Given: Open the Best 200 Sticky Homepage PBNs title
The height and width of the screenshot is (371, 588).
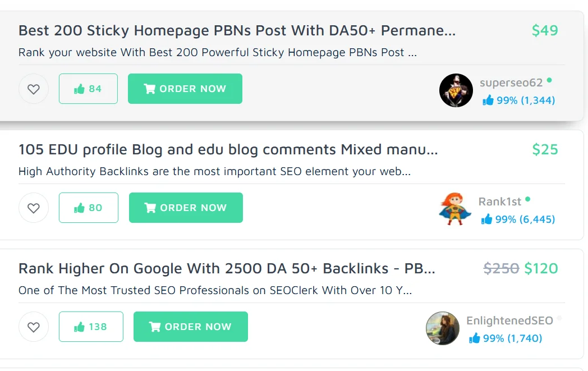Looking at the screenshot, I should click(x=237, y=30).
